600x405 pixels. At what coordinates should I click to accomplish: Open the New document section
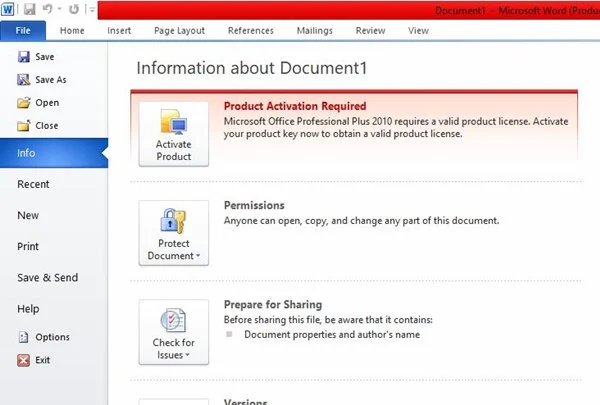(x=28, y=215)
